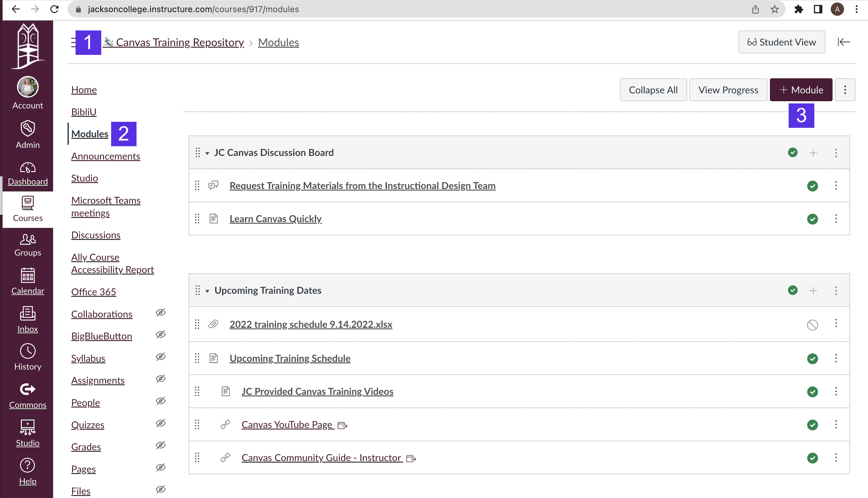Open Commons in the global sidebar
The width and height of the screenshot is (868, 498).
point(28,396)
